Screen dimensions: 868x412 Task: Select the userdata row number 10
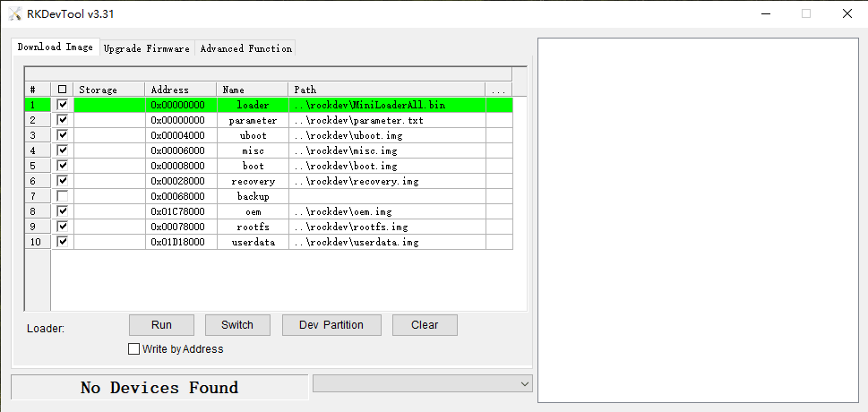click(36, 242)
